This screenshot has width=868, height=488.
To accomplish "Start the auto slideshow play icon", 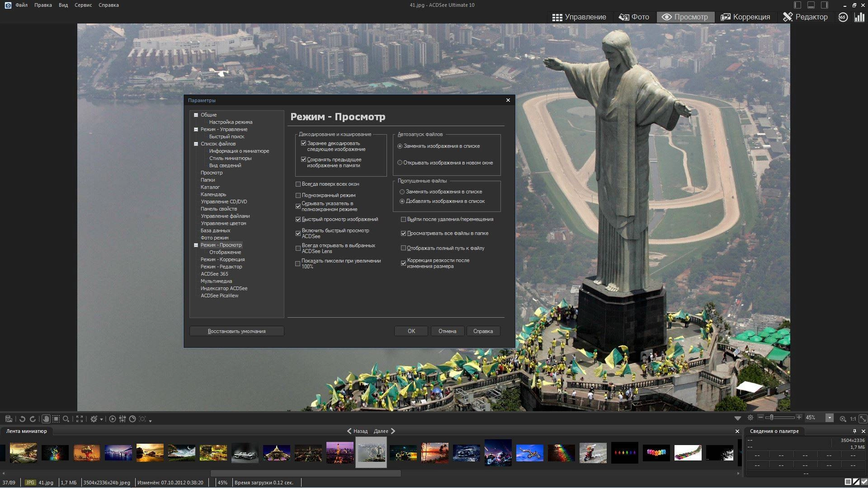I will pyautogui.click(x=113, y=419).
